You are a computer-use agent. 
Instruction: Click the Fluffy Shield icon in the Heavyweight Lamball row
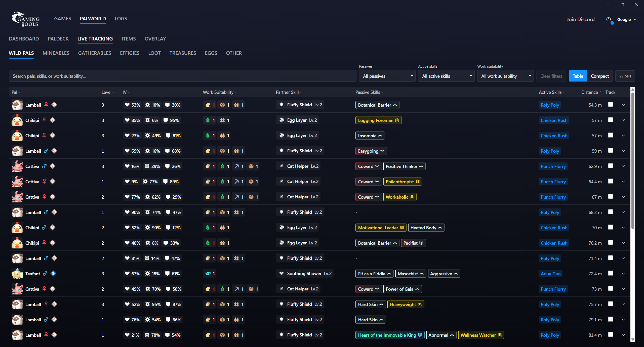[281, 304]
